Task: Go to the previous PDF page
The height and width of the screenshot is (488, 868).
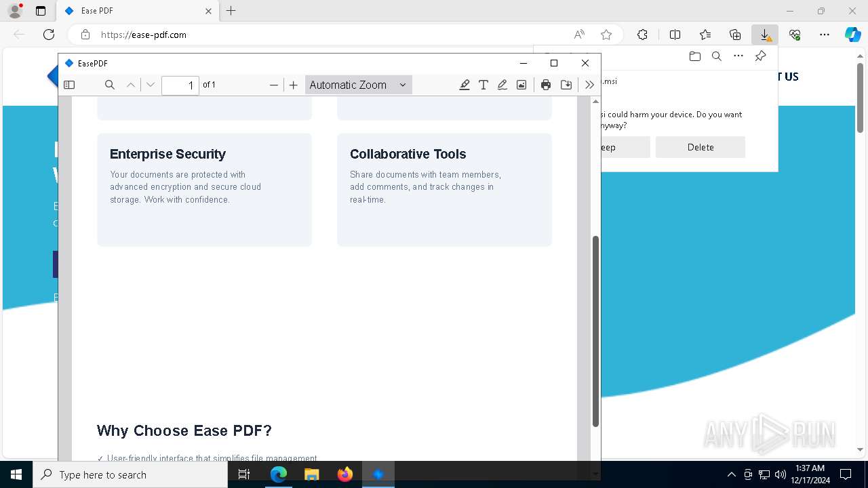Action: (131, 85)
